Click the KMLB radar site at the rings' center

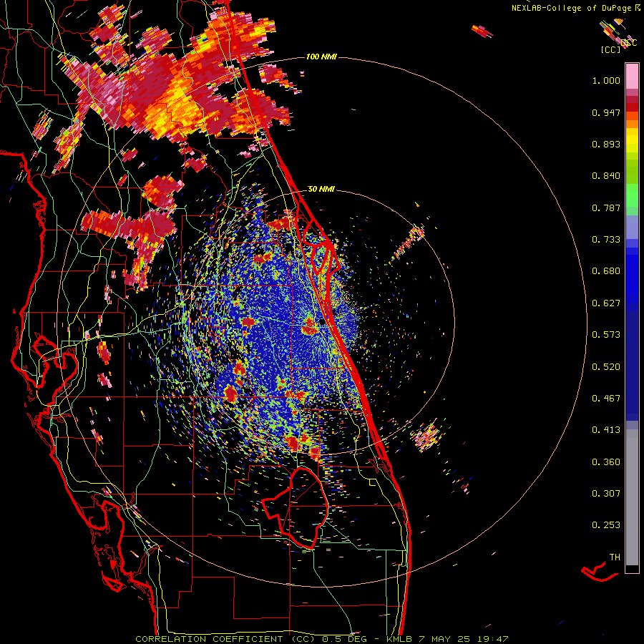[x=322, y=323]
